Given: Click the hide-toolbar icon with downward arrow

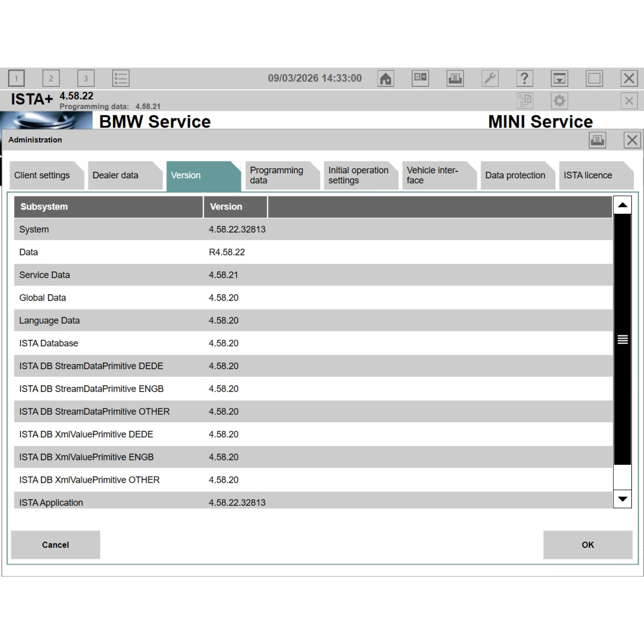Looking at the screenshot, I should [560, 78].
